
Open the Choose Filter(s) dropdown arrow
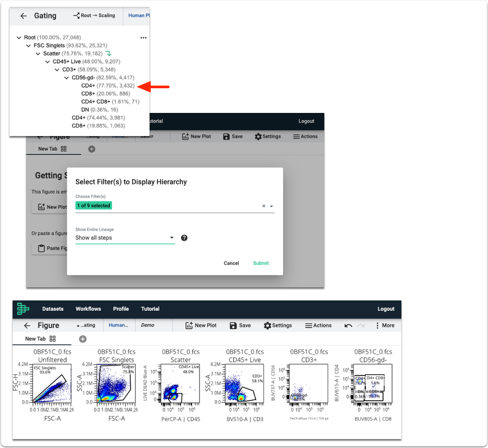click(271, 206)
